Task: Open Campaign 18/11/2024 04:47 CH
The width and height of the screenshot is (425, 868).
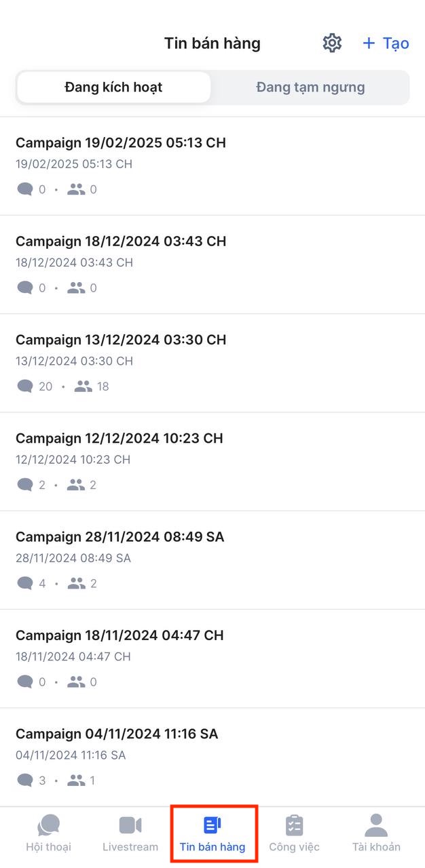Action: [x=119, y=635]
